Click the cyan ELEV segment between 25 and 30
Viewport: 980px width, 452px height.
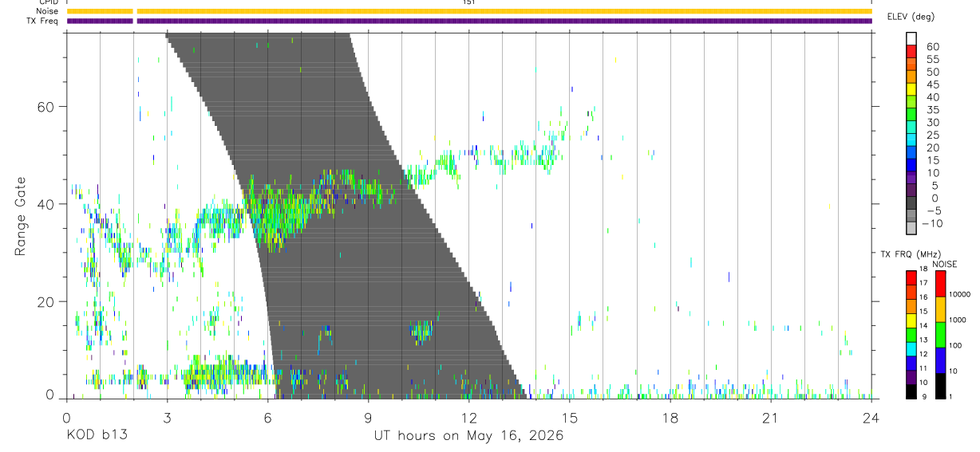click(911, 128)
